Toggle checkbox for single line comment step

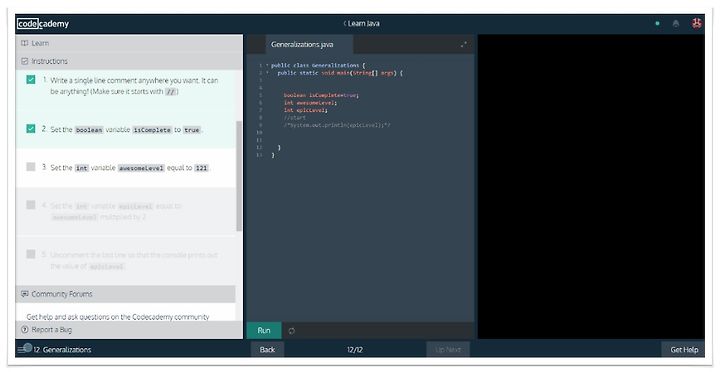[x=31, y=80]
